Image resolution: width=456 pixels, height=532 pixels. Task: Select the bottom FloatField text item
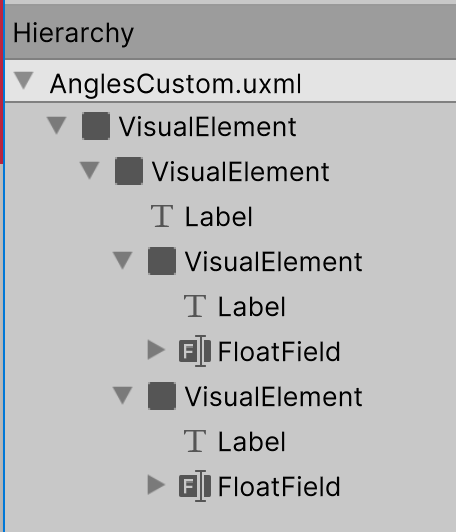(279, 486)
